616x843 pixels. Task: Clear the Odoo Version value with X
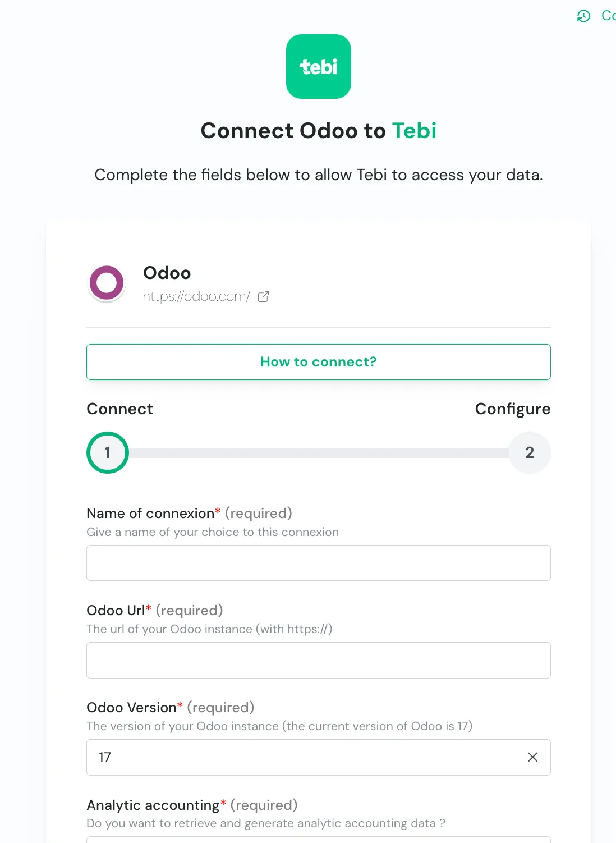pos(532,757)
